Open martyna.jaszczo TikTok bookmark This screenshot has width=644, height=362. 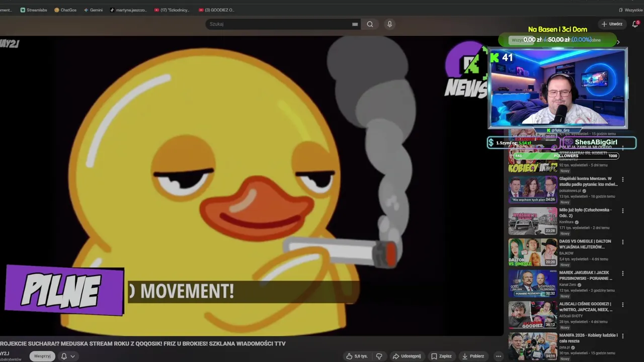click(128, 10)
